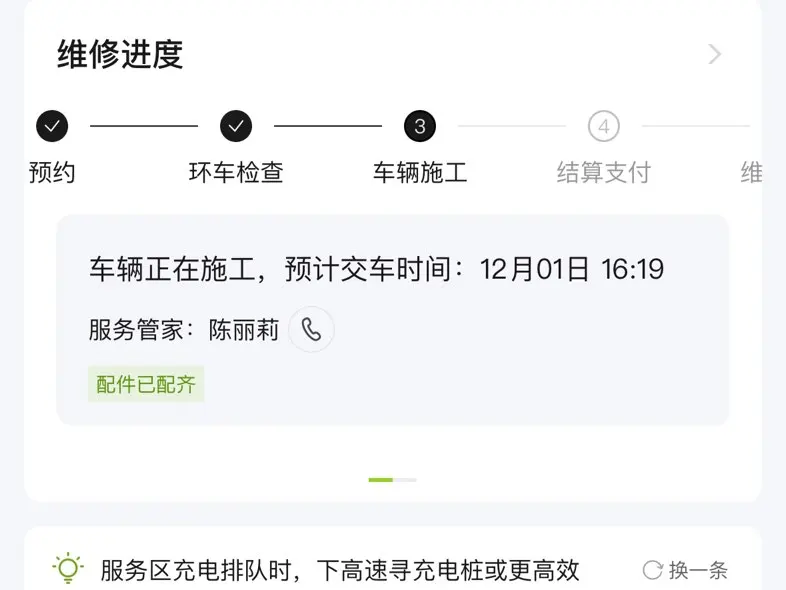
Task: Tap the 环车检查 checkmark step icon
Action: (236, 126)
